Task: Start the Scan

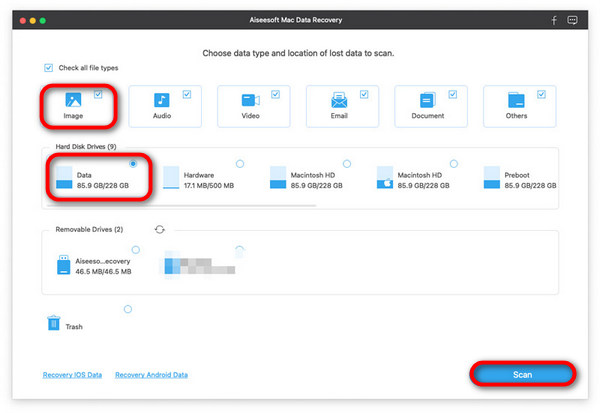Action: (523, 374)
